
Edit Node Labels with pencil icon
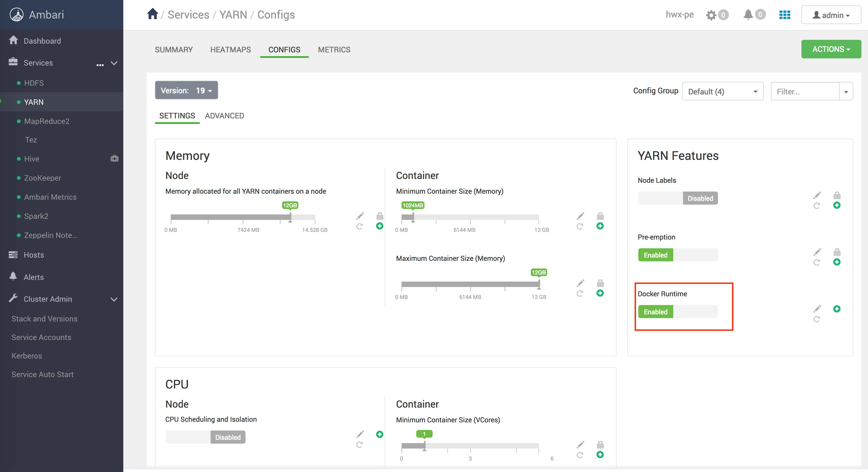[817, 195]
